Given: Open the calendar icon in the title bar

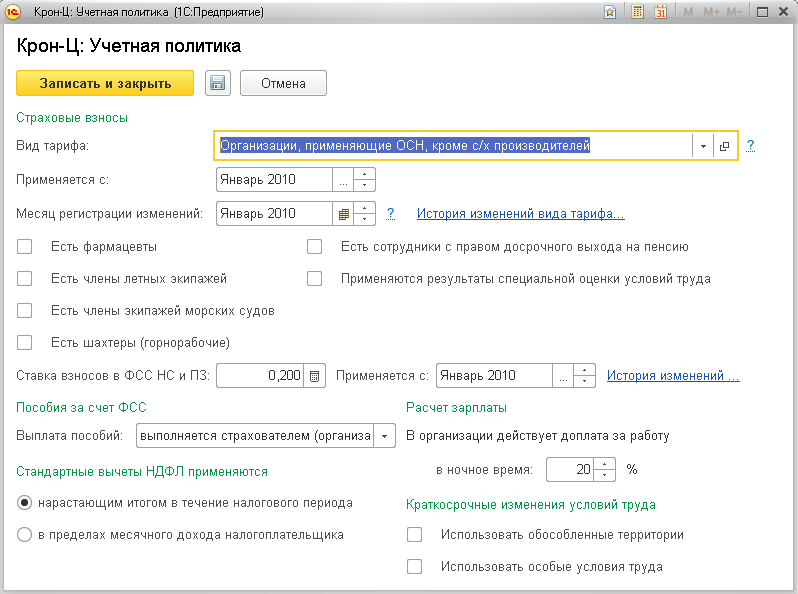Looking at the screenshot, I should [660, 13].
